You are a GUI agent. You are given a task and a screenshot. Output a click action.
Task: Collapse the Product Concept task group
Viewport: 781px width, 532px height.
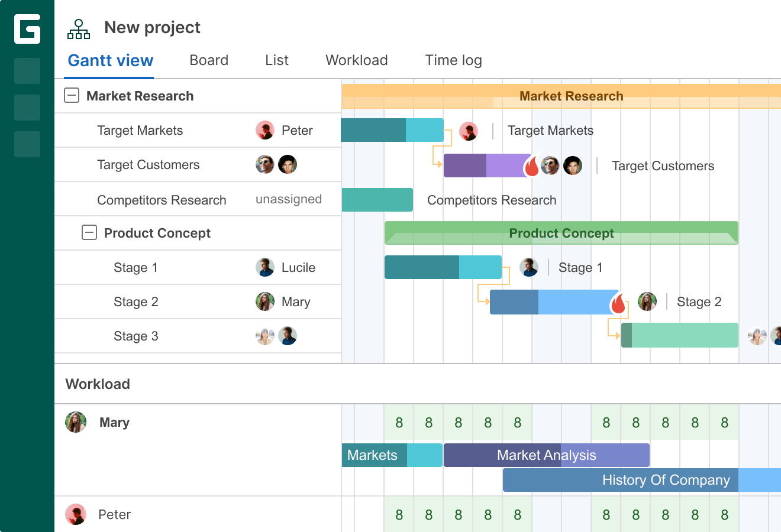(89, 232)
